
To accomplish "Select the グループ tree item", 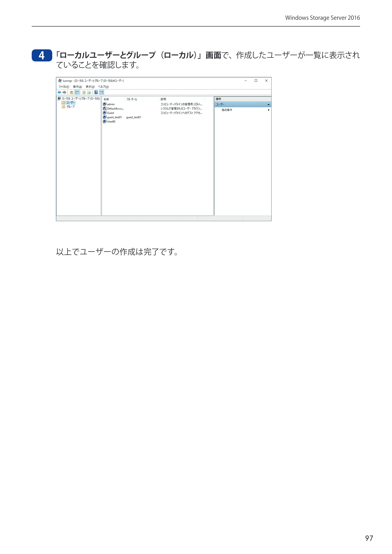I will [71, 107].
